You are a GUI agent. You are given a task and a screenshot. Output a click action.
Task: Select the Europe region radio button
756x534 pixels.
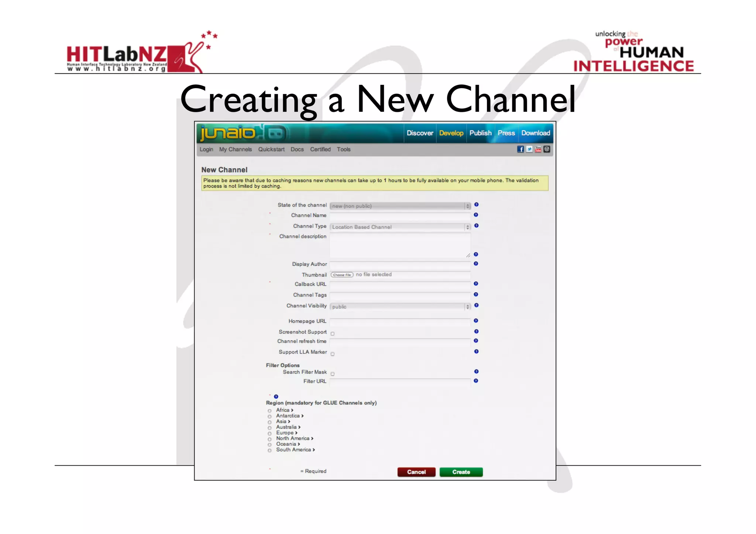tap(269, 433)
